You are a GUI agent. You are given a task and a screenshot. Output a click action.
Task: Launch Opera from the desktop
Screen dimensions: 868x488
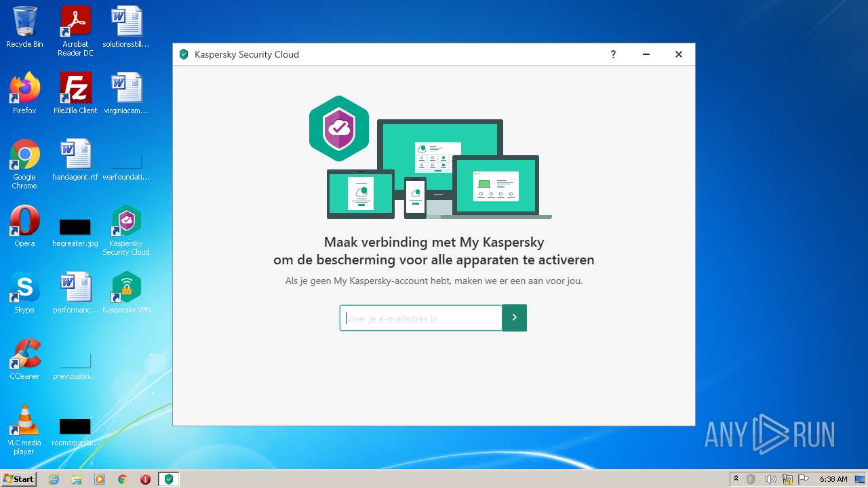(24, 226)
